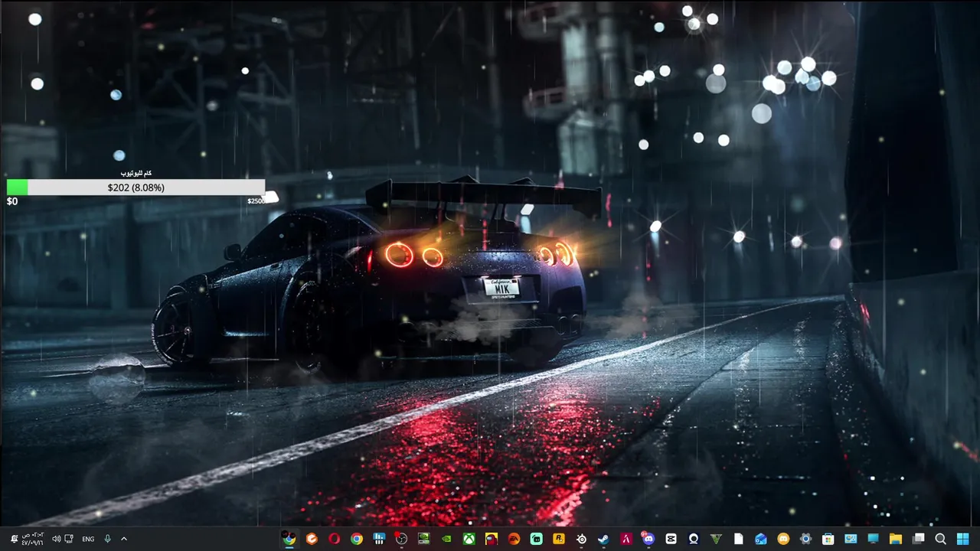Open Chrome with the profile badge
The width and height of the screenshot is (980, 551).
point(289,539)
